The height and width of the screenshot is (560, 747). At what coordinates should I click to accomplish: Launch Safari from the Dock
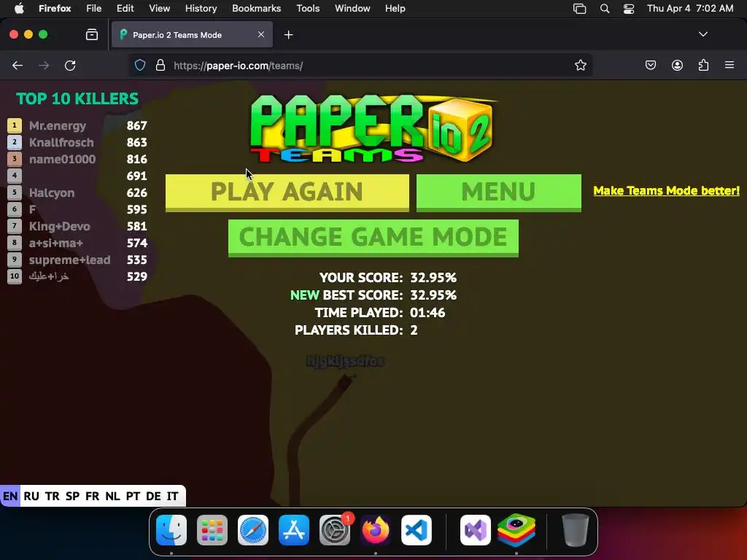253,530
